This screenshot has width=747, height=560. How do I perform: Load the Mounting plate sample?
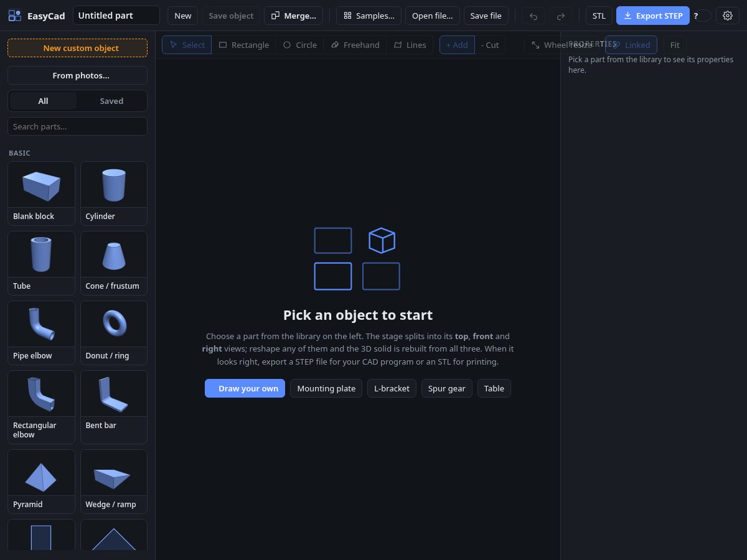coord(326,388)
